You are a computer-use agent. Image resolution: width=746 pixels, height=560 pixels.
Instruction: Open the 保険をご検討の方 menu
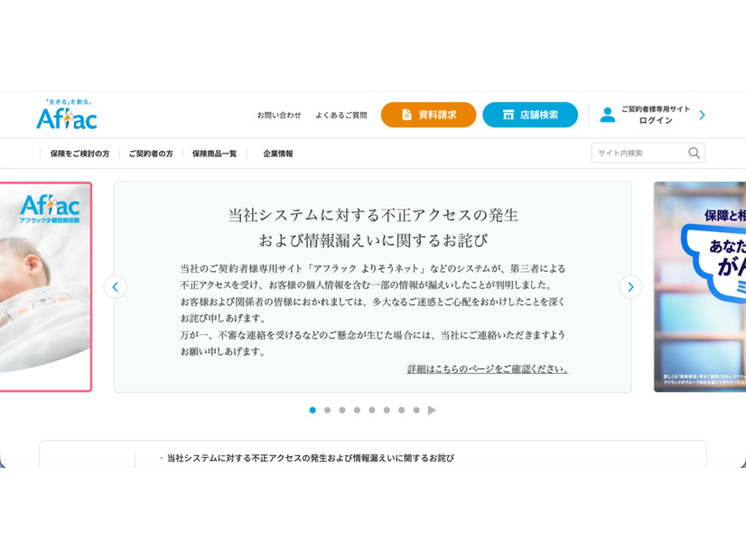tap(79, 154)
